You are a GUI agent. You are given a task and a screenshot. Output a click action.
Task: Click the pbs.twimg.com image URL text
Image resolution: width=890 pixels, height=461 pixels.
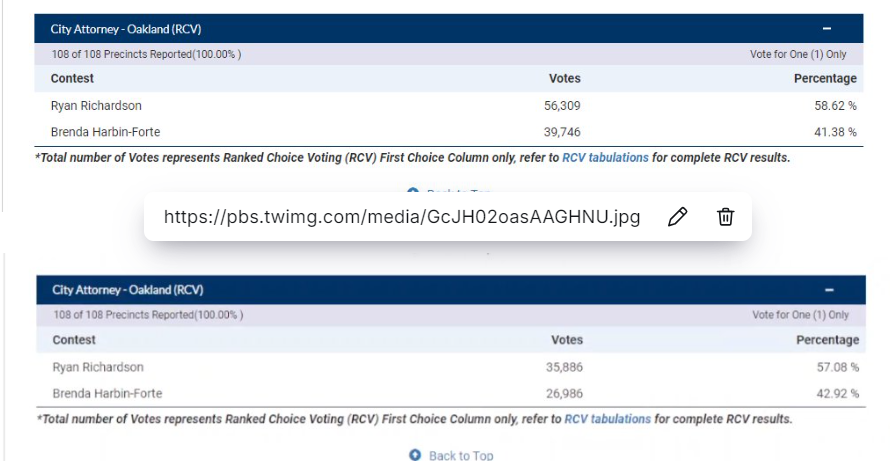[402, 217]
